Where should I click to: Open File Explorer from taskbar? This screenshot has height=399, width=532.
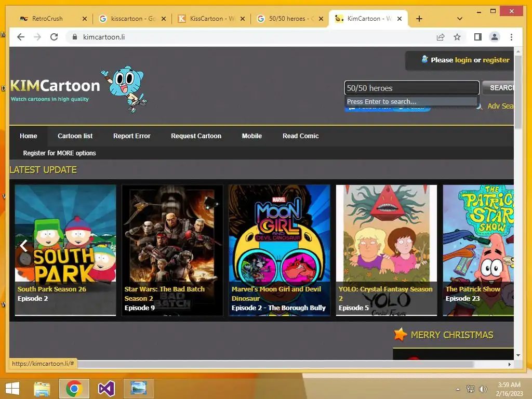tap(42, 389)
